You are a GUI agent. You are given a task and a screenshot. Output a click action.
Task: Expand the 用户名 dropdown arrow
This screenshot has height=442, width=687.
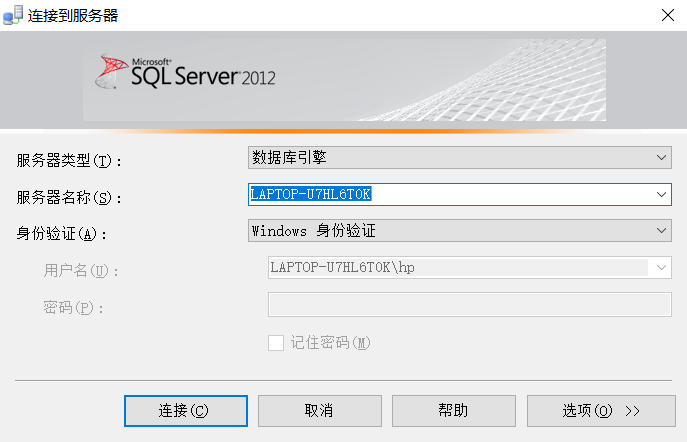[661, 267]
